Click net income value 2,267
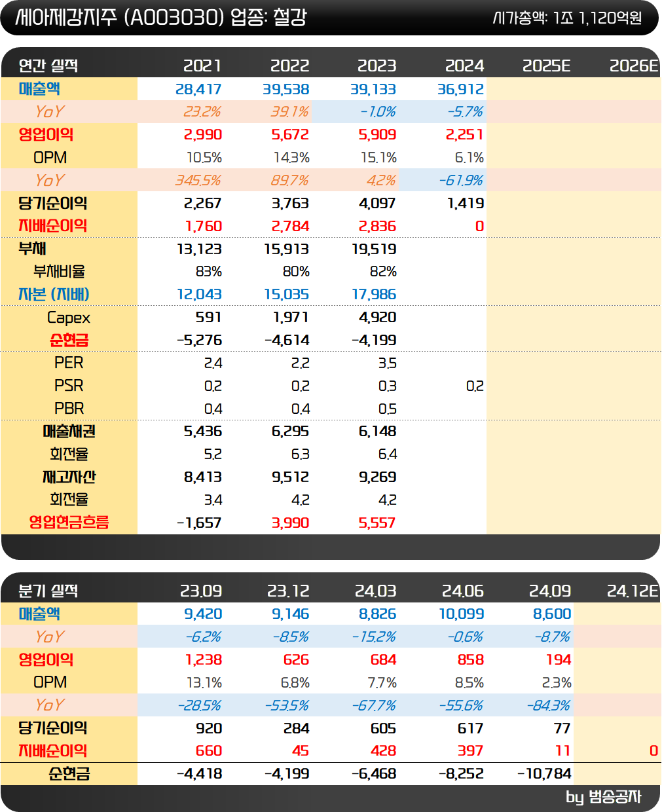The height and width of the screenshot is (812, 662). click(x=203, y=204)
